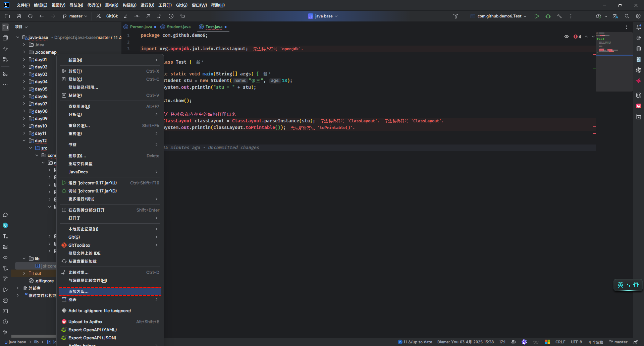Toggle the reader mode eye icon in editor
This screenshot has width=644, height=346.
[567, 37]
